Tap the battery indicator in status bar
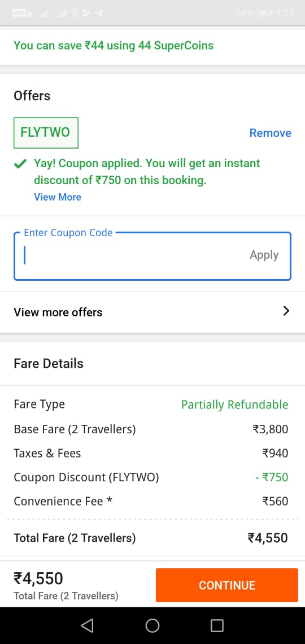 click(x=263, y=13)
